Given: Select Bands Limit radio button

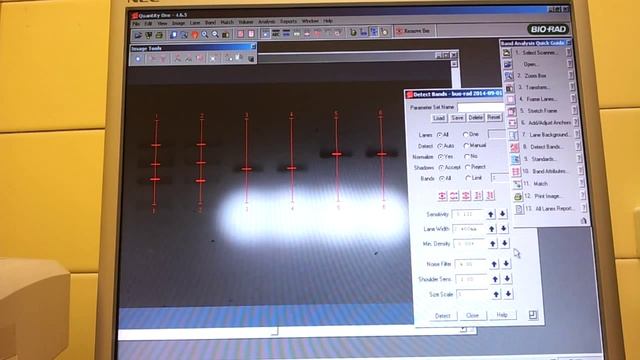Looking at the screenshot, I should click(x=468, y=178).
